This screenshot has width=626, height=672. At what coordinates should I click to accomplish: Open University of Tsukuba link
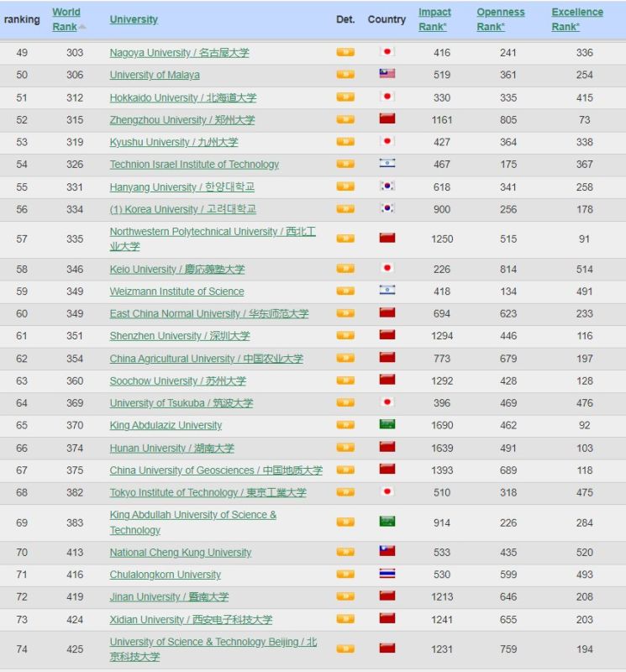pyautogui.click(x=181, y=403)
